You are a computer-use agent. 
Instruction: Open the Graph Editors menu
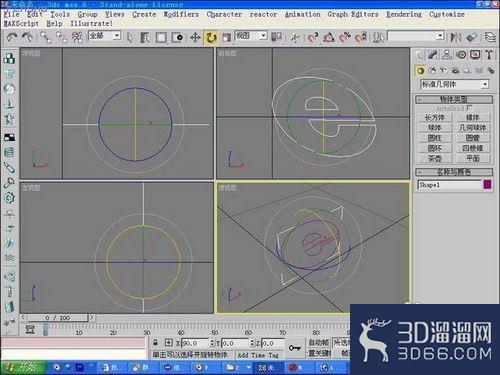pos(353,14)
